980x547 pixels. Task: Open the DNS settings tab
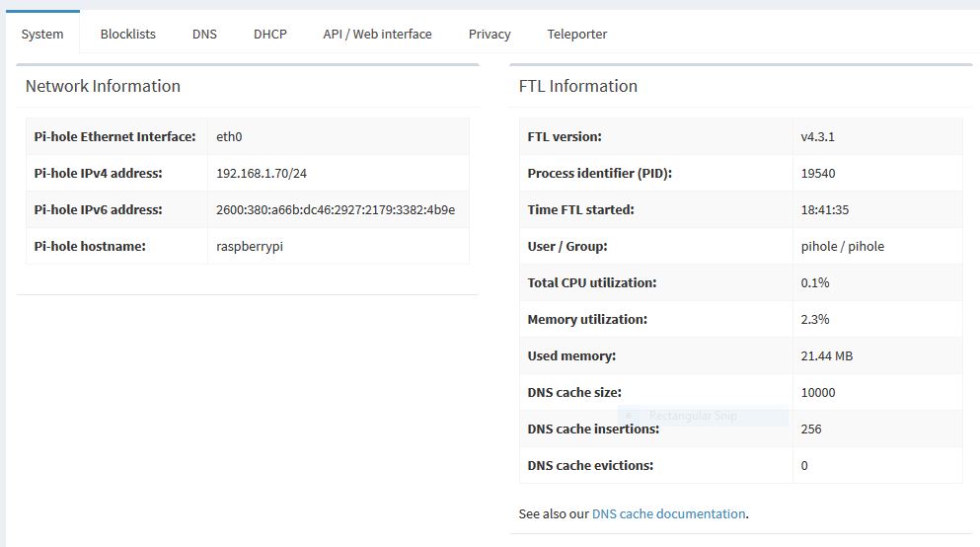tap(204, 35)
